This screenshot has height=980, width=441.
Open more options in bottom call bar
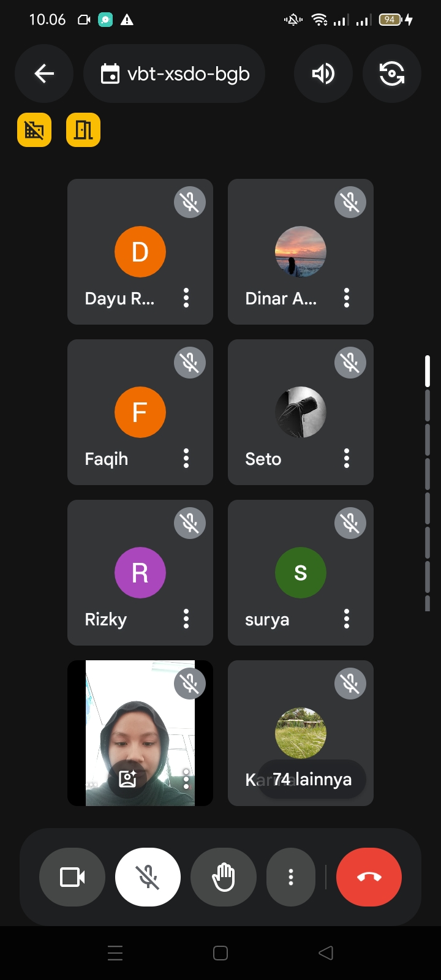pyautogui.click(x=291, y=877)
